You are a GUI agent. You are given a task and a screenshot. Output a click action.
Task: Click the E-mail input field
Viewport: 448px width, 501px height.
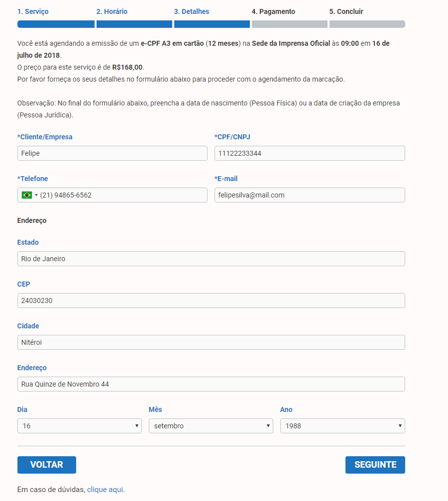310,195
